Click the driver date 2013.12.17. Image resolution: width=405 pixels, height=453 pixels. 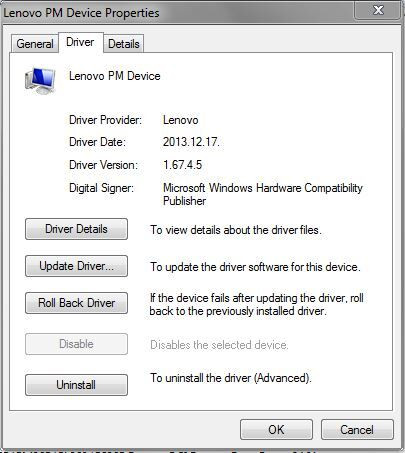tap(191, 142)
